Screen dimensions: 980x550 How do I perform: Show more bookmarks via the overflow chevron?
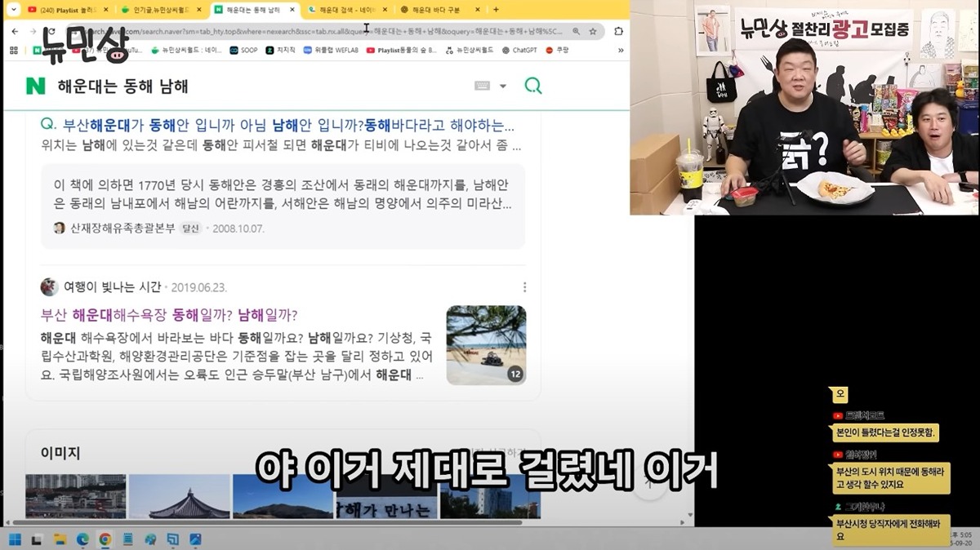coord(620,50)
